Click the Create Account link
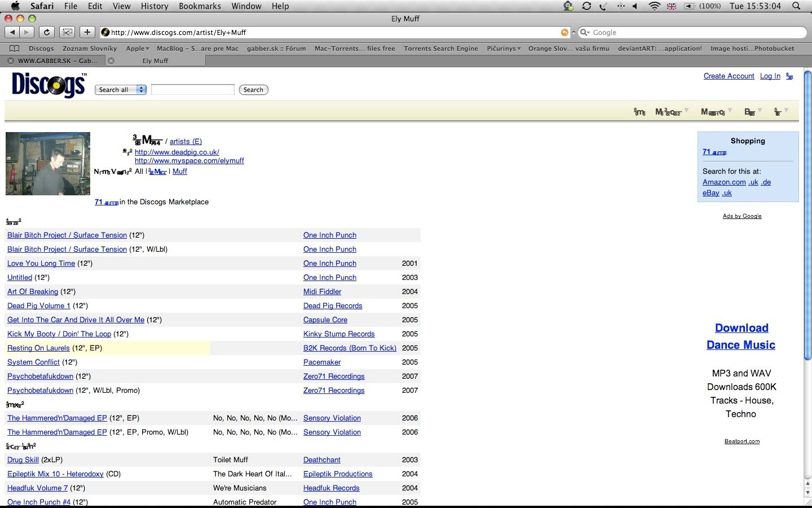Image resolution: width=812 pixels, height=508 pixels. click(729, 76)
